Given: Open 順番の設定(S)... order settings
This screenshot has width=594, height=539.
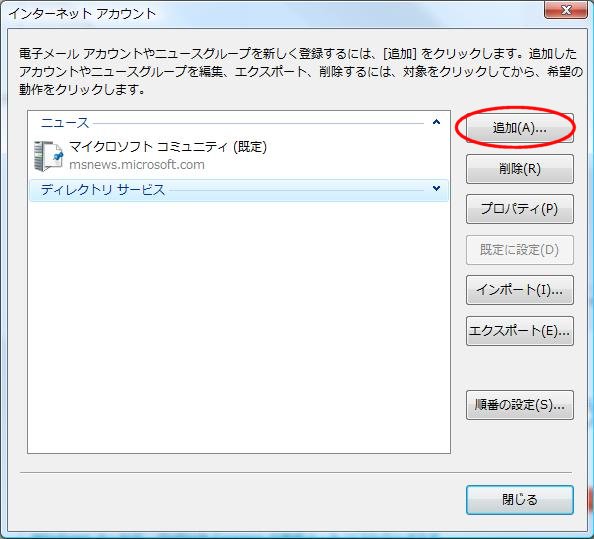Looking at the screenshot, I should pos(520,405).
